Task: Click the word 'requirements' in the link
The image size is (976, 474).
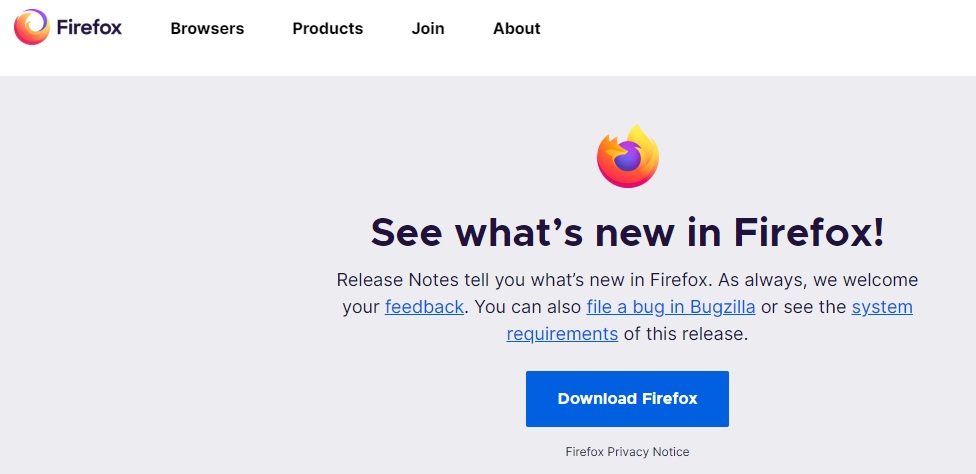Action: [562, 335]
